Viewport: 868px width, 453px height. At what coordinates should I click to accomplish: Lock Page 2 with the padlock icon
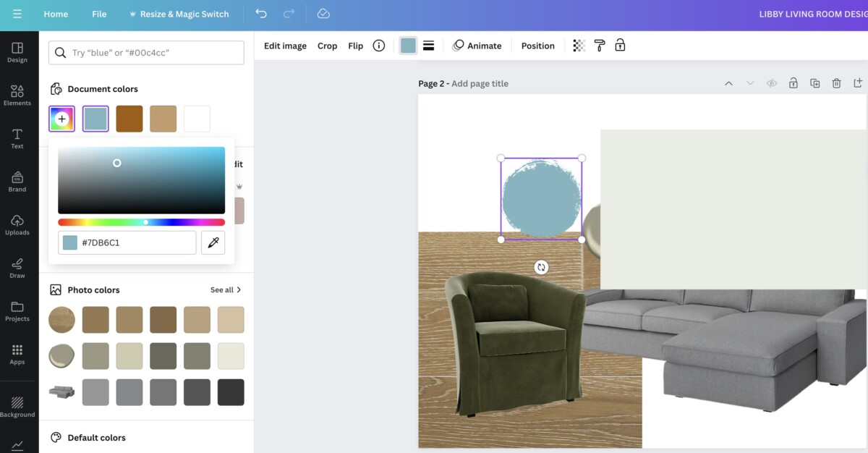[793, 83]
